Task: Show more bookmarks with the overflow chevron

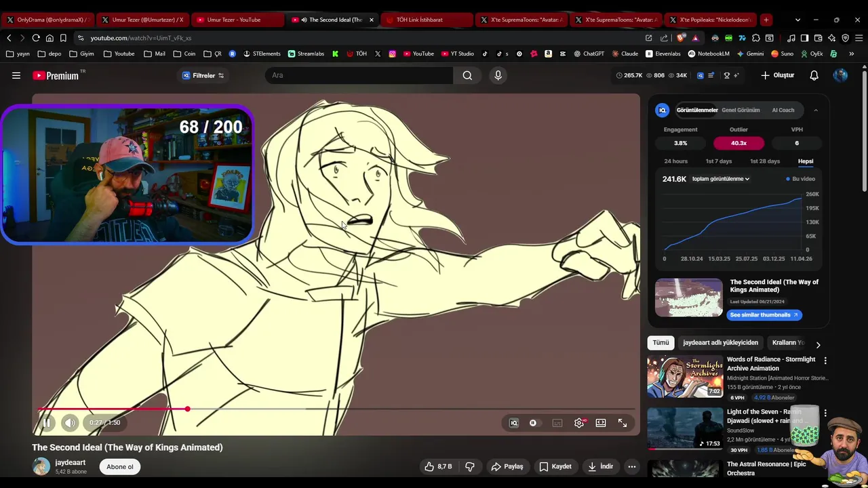Action: (852, 54)
